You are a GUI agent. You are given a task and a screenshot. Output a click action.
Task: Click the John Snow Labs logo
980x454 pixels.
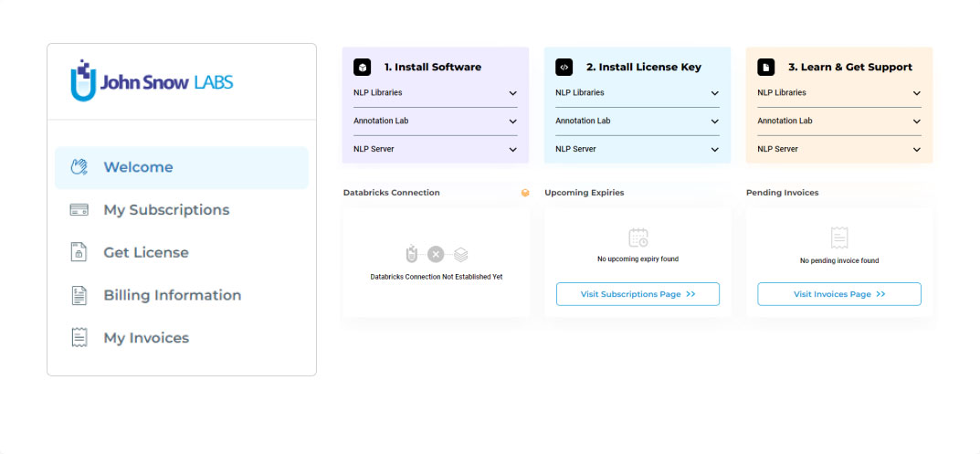[x=152, y=80]
